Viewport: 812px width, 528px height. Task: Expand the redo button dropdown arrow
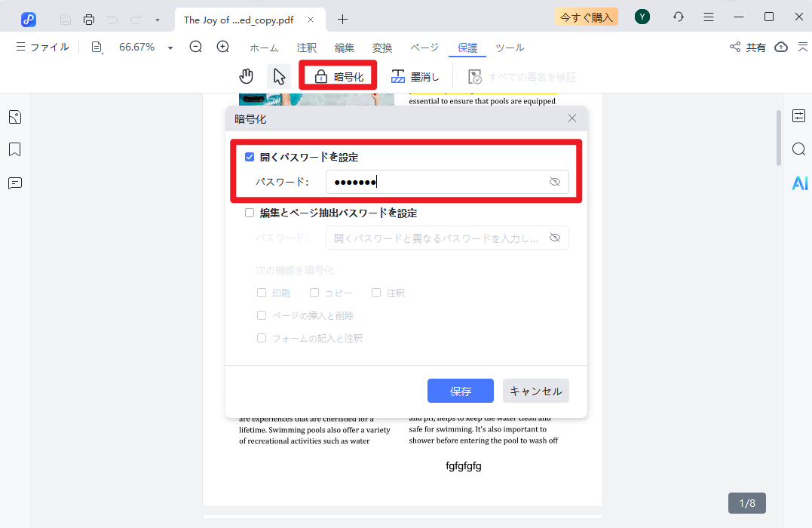157,18
